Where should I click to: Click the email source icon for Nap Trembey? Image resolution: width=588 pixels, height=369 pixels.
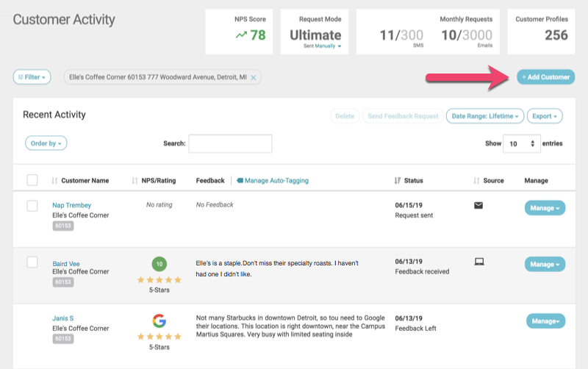click(478, 205)
